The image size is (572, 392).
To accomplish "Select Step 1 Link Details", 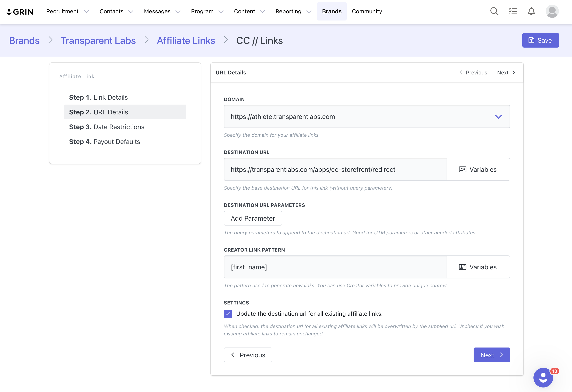I will (125, 97).
